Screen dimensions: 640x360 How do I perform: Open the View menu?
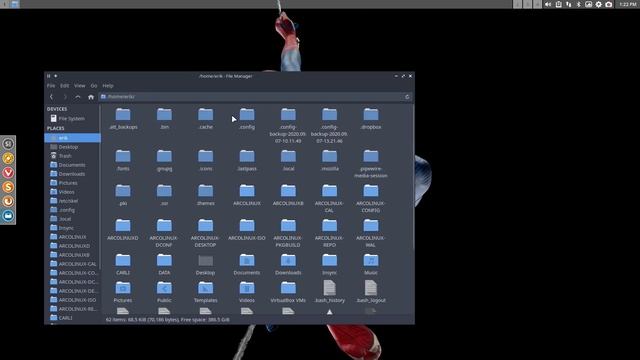pos(80,86)
